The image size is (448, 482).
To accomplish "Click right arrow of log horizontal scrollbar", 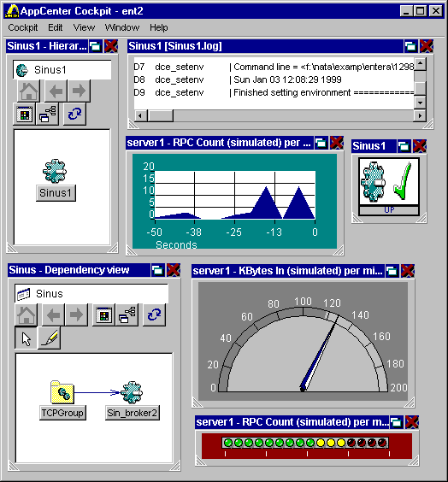I will 420,115.
